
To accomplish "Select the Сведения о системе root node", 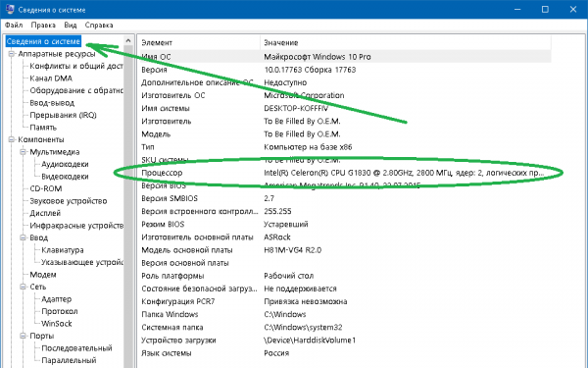I will pyautogui.click(x=43, y=41).
